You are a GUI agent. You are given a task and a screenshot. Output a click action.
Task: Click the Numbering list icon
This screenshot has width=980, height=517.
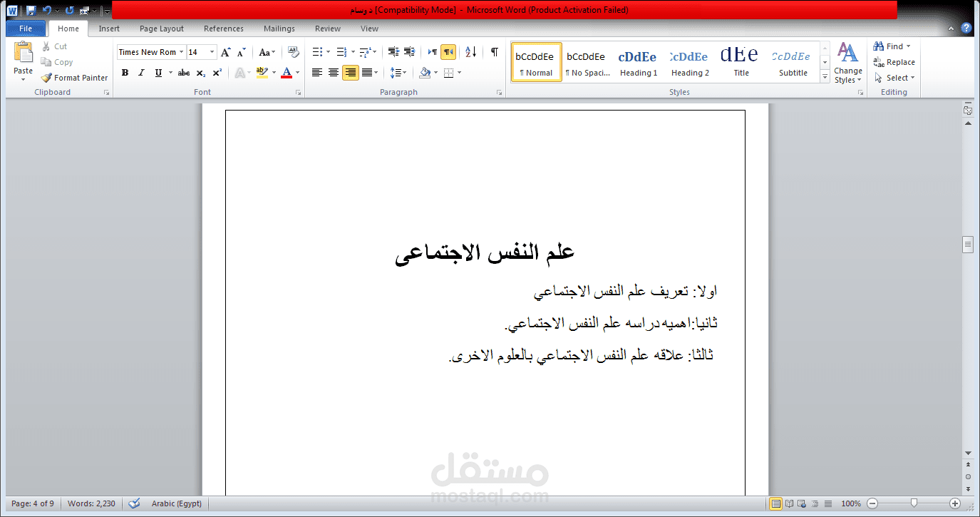pos(341,52)
